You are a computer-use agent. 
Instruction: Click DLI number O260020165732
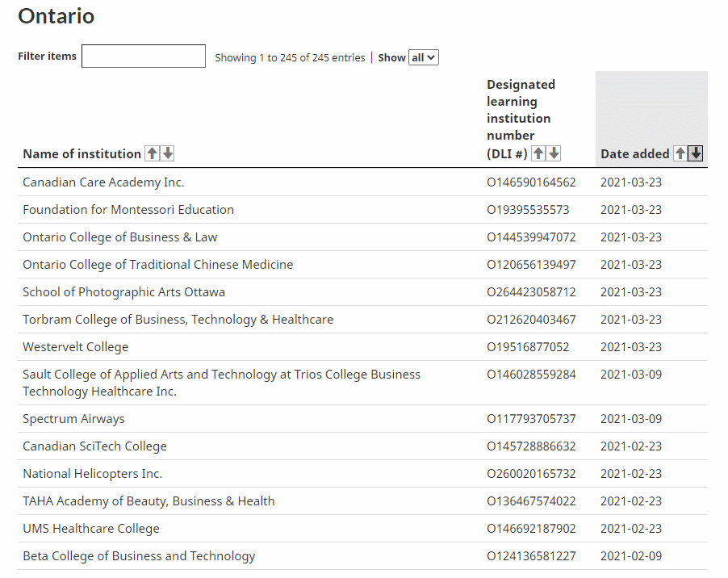531,474
